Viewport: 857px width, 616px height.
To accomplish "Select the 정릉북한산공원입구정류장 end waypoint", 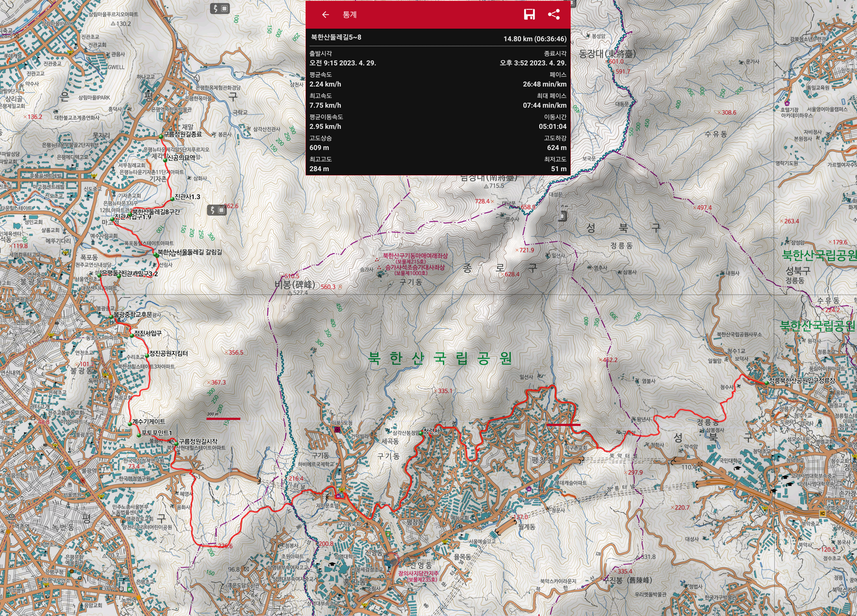I will pos(767,383).
